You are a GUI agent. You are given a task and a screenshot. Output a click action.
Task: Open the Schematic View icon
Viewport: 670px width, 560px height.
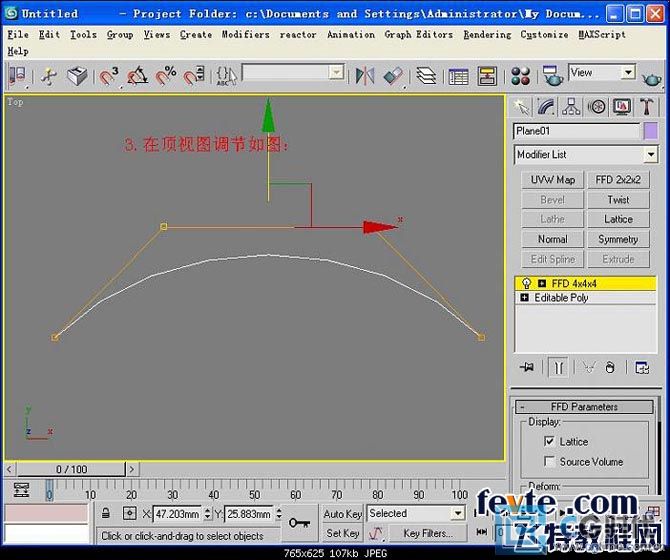(487, 76)
